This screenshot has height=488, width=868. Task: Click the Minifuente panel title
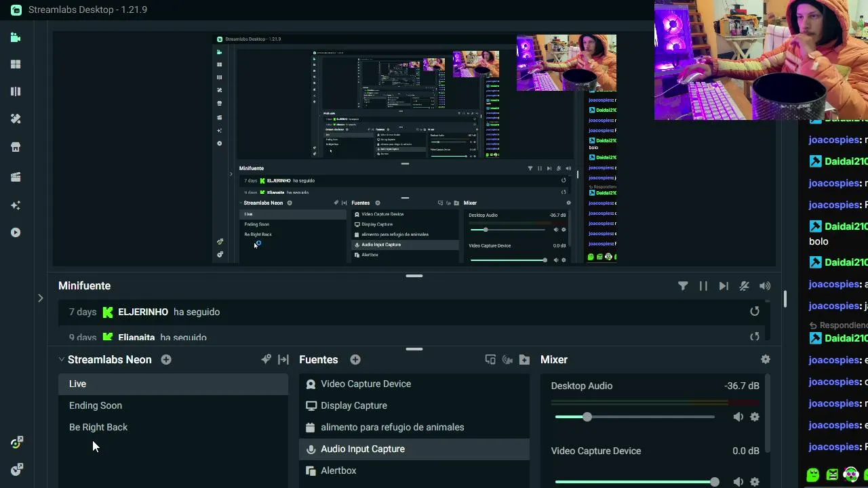(x=84, y=286)
